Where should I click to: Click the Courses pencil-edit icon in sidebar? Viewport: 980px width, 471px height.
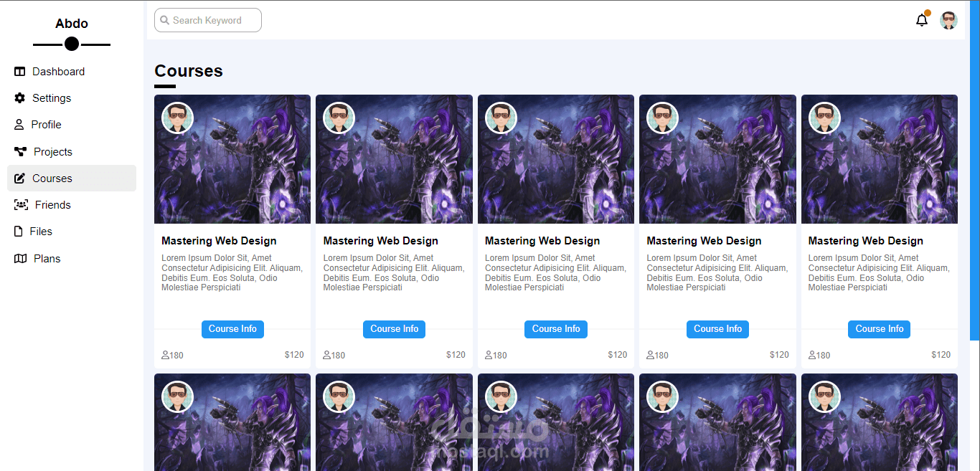tap(19, 178)
